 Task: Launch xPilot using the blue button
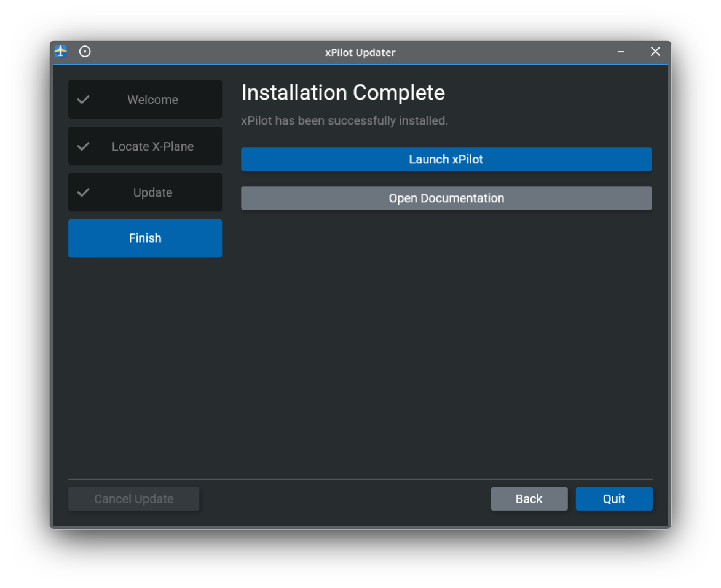[x=446, y=159]
